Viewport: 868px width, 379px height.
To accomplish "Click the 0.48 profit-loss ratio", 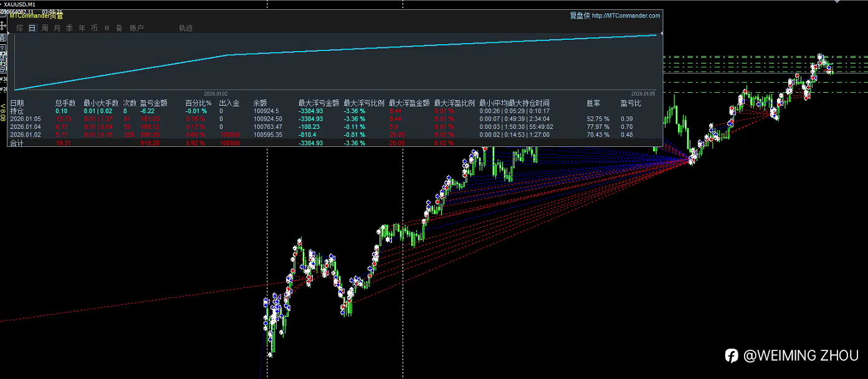I will pyautogui.click(x=627, y=135).
